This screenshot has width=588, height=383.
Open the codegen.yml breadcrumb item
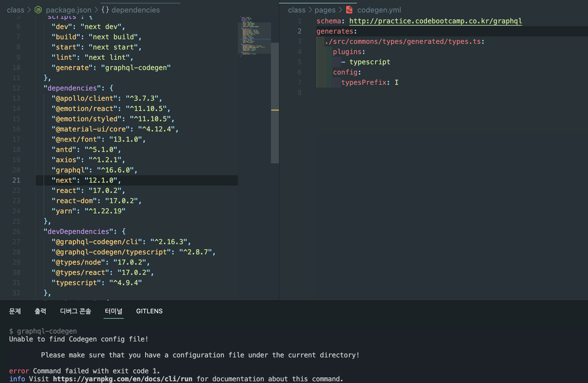click(x=379, y=10)
